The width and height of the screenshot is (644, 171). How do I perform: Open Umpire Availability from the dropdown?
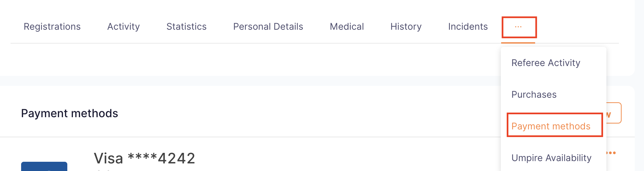point(551,158)
